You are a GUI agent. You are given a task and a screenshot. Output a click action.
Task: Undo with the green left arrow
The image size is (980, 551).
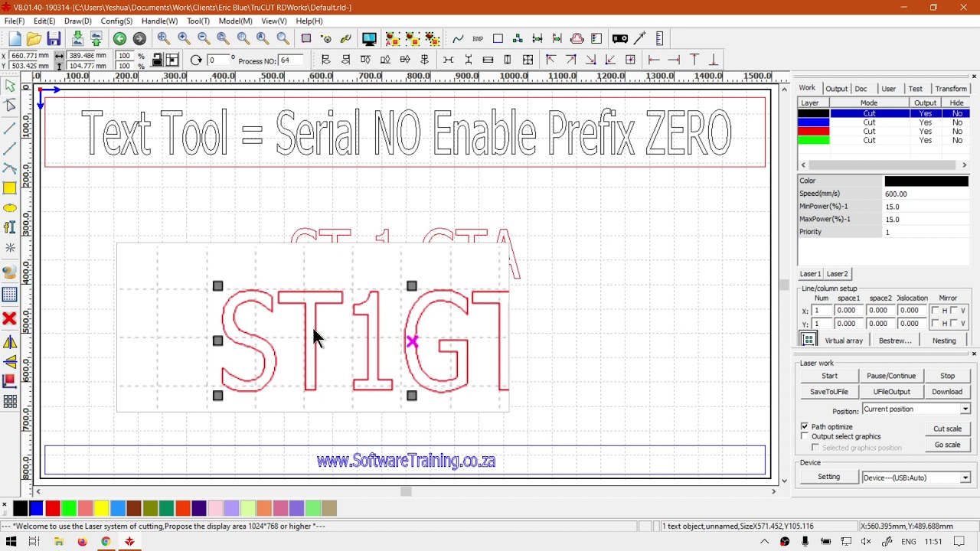[119, 39]
